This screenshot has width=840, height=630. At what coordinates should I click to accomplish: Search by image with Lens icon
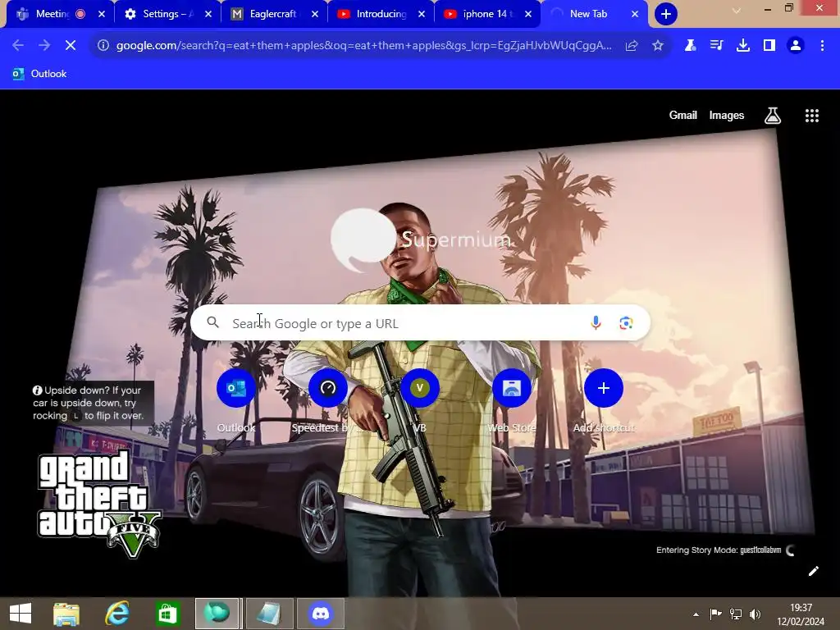626,323
